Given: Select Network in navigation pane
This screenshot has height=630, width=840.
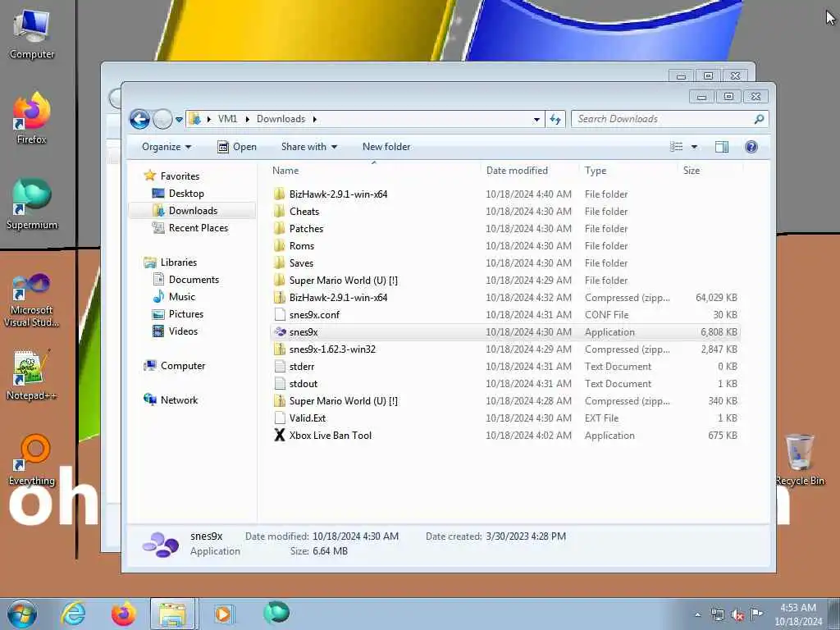Looking at the screenshot, I should click(x=179, y=399).
